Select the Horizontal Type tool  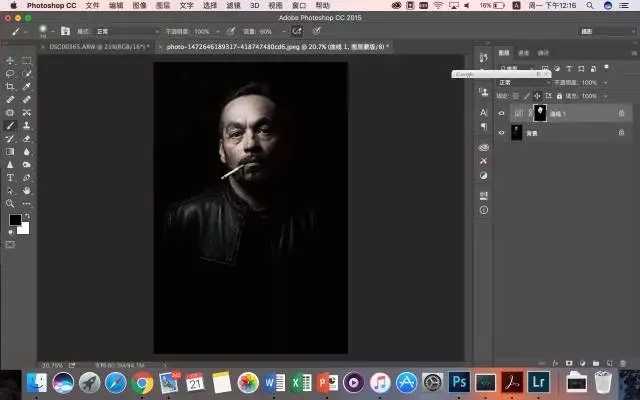point(10,178)
